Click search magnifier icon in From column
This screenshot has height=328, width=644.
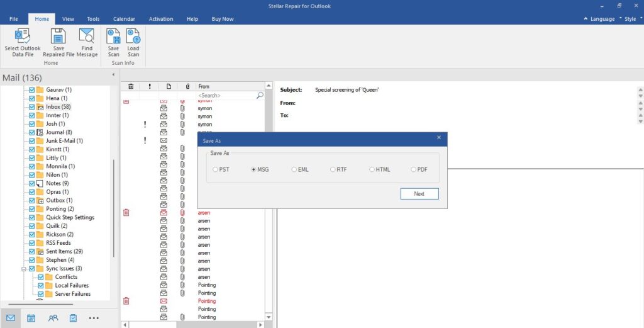click(260, 95)
